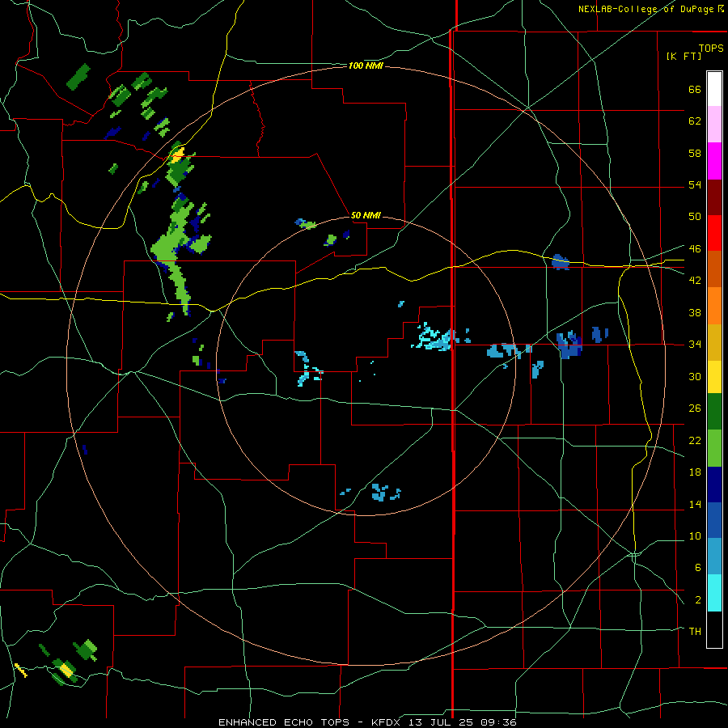728x728 pixels.
Task: Pick the yellow legend swatch
Action: pos(714,377)
